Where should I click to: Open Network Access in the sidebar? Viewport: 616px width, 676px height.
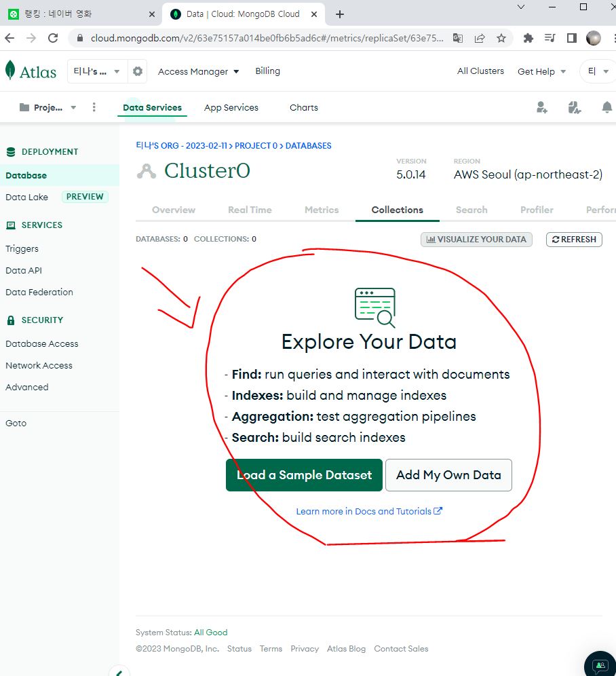[39, 365]
